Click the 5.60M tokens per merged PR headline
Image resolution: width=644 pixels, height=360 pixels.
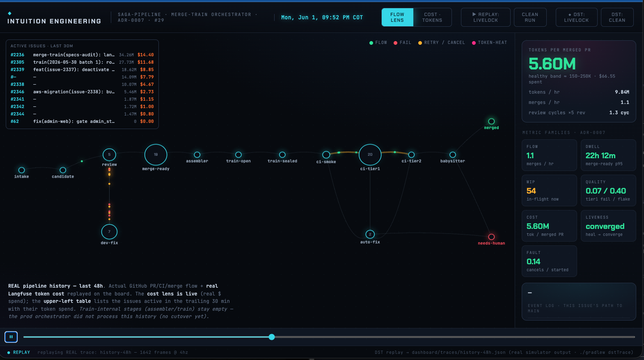552,64
